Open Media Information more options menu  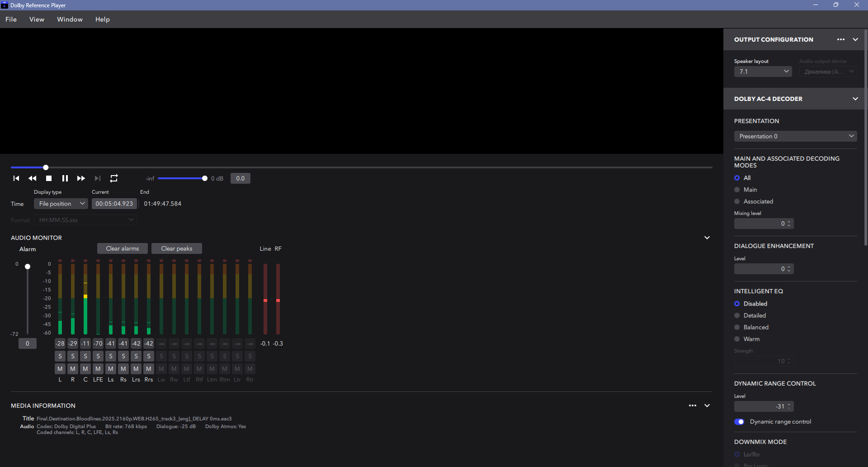point(692,405)
